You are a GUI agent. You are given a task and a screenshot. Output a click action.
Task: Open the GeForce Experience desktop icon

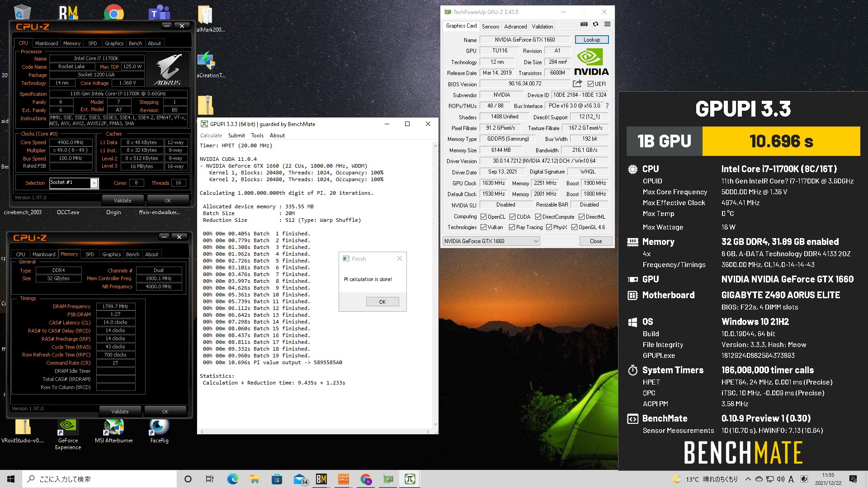[x=68, y=435]
